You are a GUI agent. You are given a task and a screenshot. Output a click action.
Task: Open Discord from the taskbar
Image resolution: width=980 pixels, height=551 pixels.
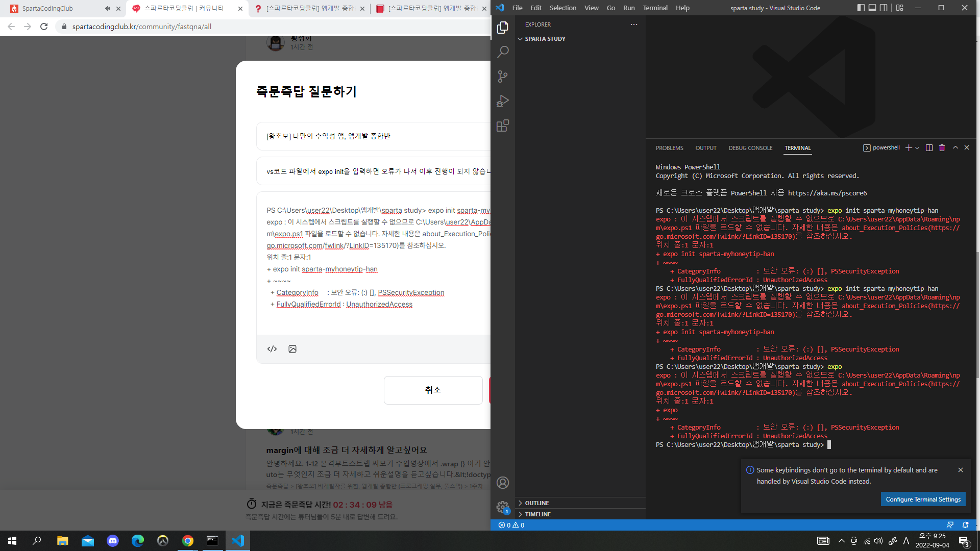coord(113,541)
